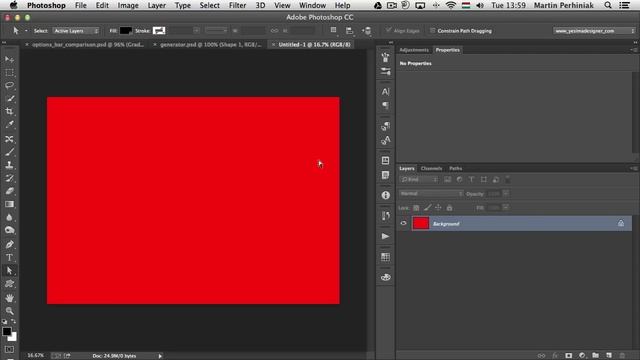Screen dimensions: 640x360
Task: Open the Window menu
Action: click(x=312, y=5)
